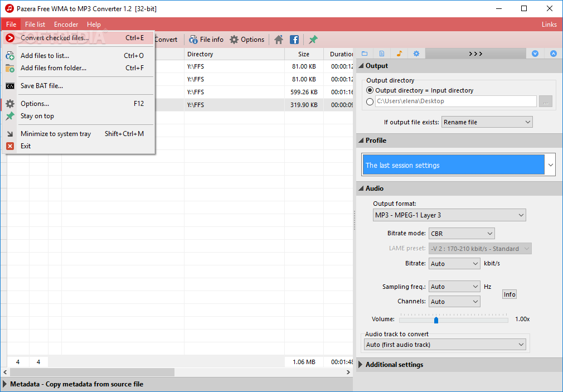Switch to the document panel tab icon
This screenshot has height=392, width=563.
tap(382, 54)
